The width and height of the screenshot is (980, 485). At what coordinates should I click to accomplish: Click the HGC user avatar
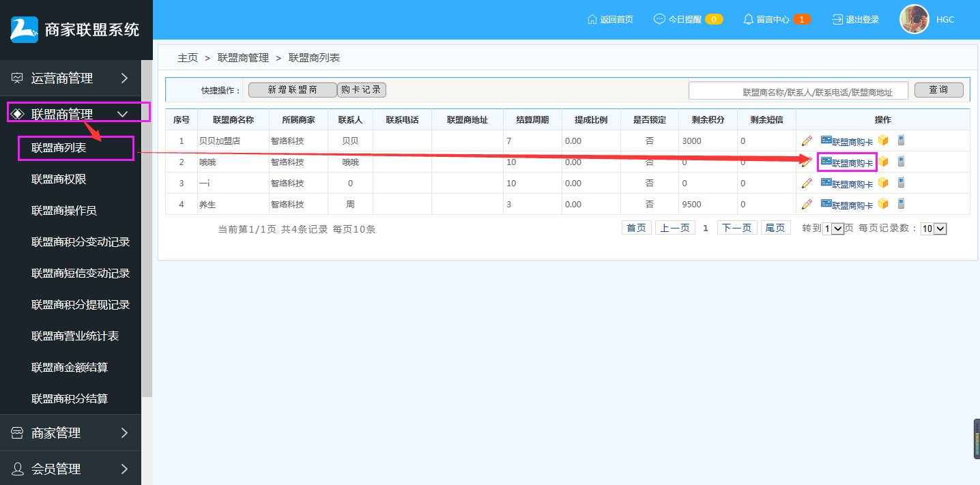point(914,19)
